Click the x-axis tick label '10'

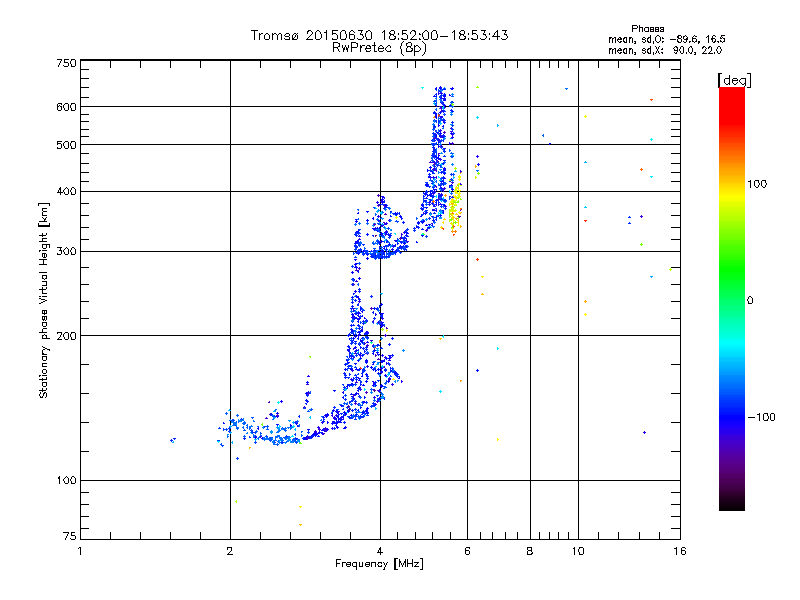pyautogui.click(x=578, y=551)
